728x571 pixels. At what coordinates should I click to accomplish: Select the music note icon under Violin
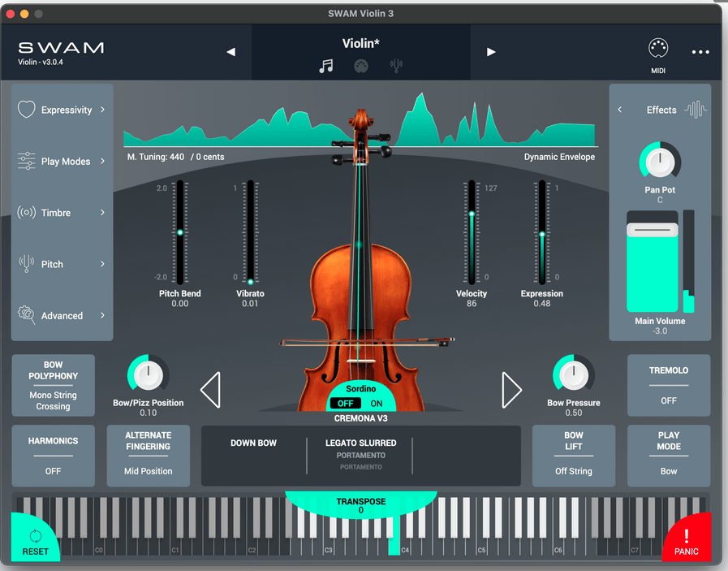coord(326,67)
